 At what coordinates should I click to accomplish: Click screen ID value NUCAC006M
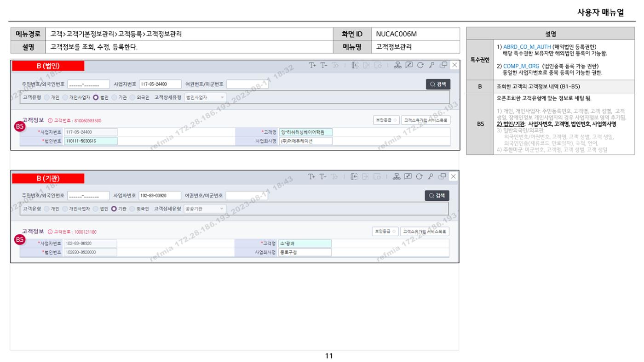[x=397, y=34]
